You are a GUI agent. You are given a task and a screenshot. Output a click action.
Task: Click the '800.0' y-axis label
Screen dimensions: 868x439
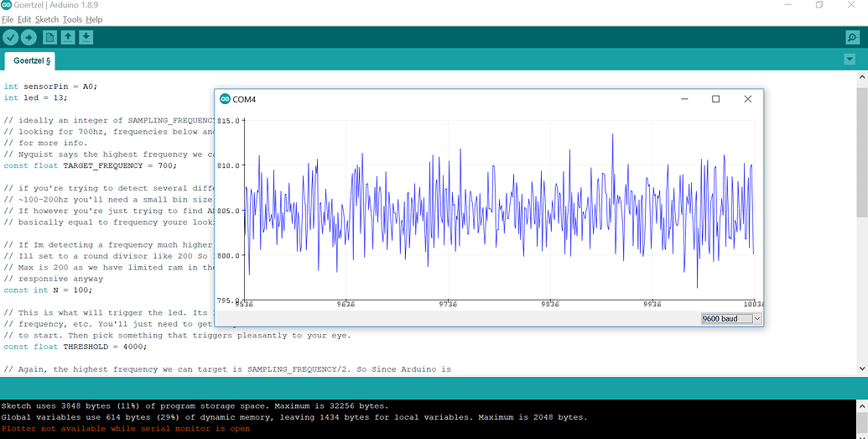[229, 255]
